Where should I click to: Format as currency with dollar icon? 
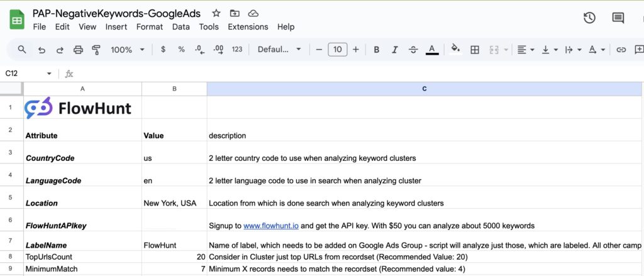163,49
